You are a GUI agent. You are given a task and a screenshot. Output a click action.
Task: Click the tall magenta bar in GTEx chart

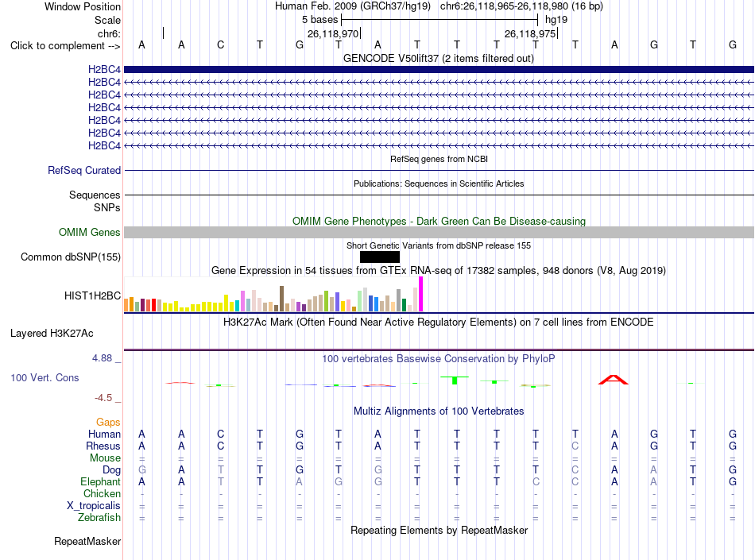[x=421, y=294]
